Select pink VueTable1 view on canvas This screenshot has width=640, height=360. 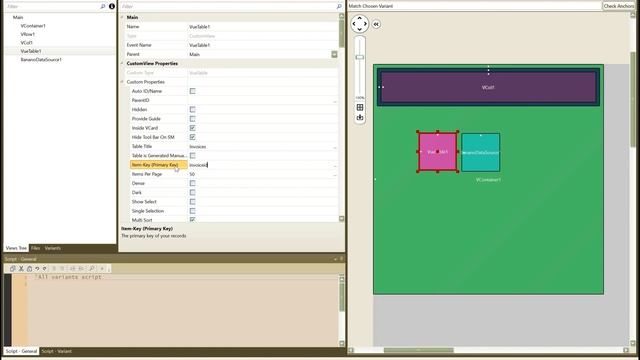[x=438, y=152]
